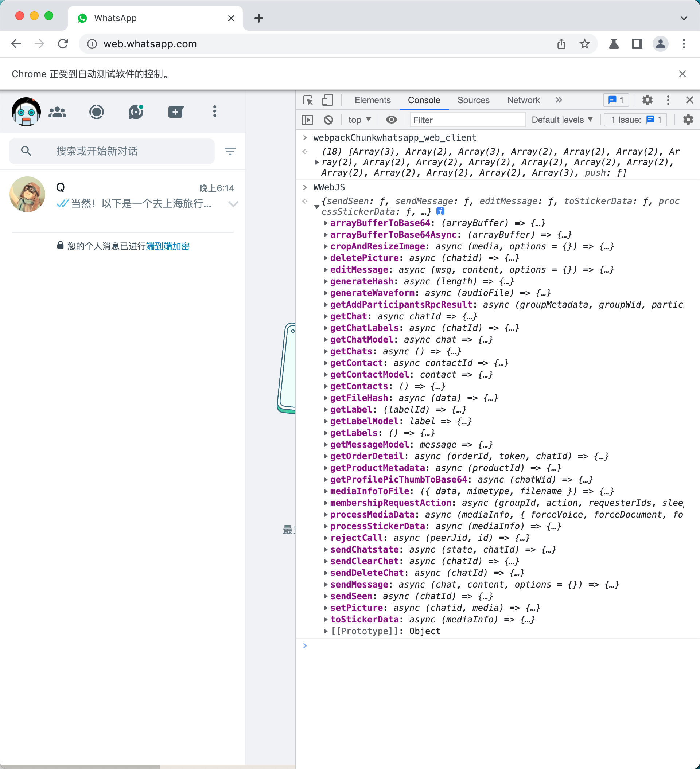Image resolution: width=700 pixels, height=769 pixels.
Task: Show the console sidebar
Action: (x=307, y=120)
